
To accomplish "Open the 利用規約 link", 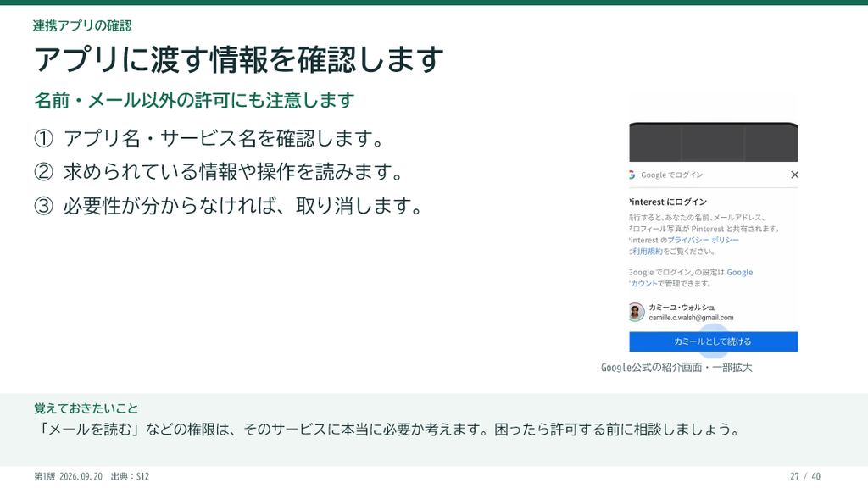I will pos(647,251).
